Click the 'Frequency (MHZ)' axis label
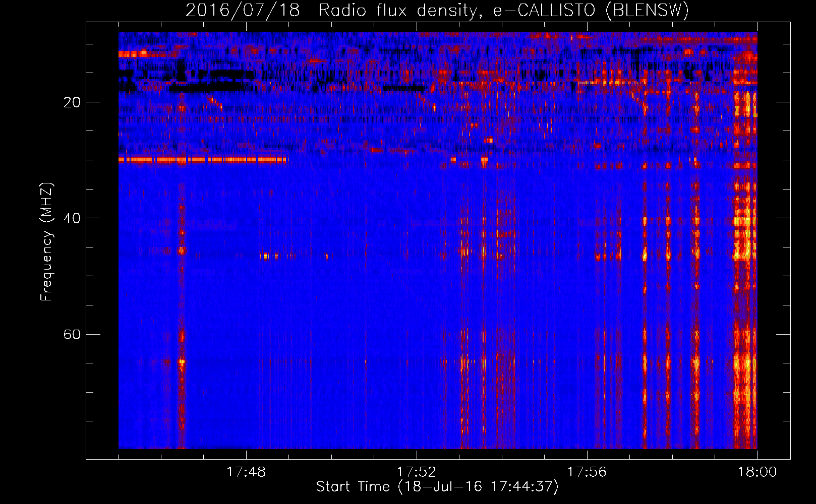The image size is (816, 504). coord(46,242)
